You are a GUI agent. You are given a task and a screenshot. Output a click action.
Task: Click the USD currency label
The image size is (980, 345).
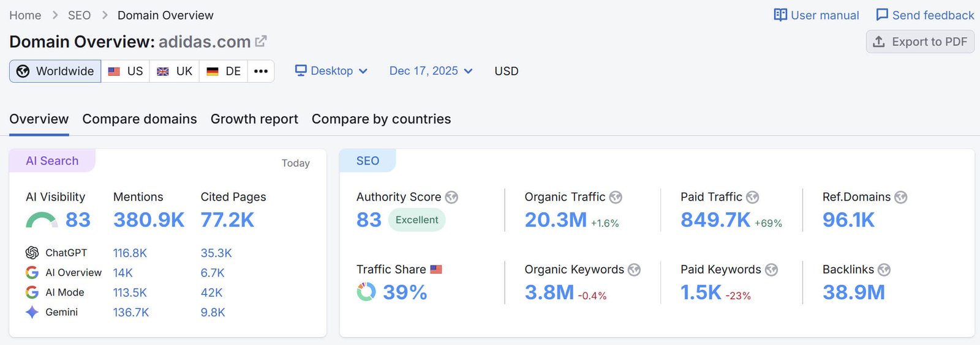[507, 71]
